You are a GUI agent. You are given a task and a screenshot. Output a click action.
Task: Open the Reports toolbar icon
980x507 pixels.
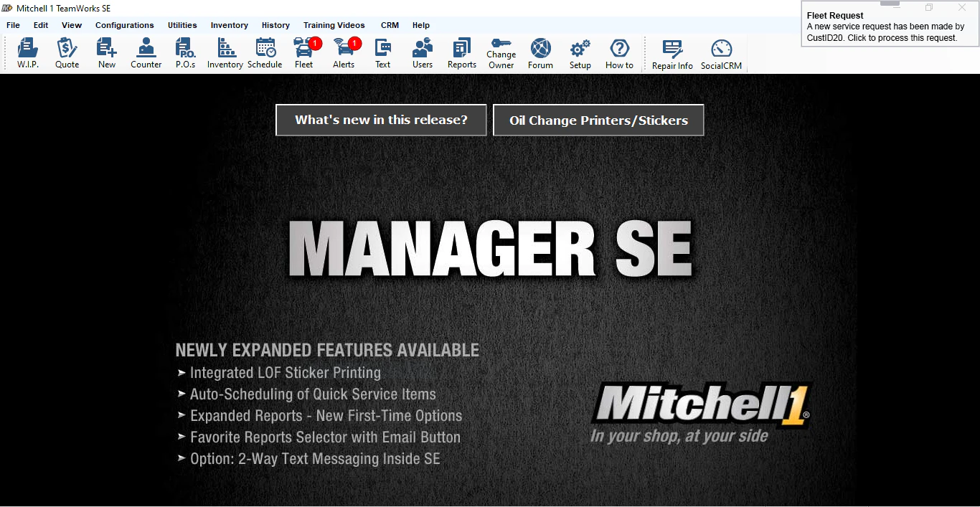(x=462, y=54)
